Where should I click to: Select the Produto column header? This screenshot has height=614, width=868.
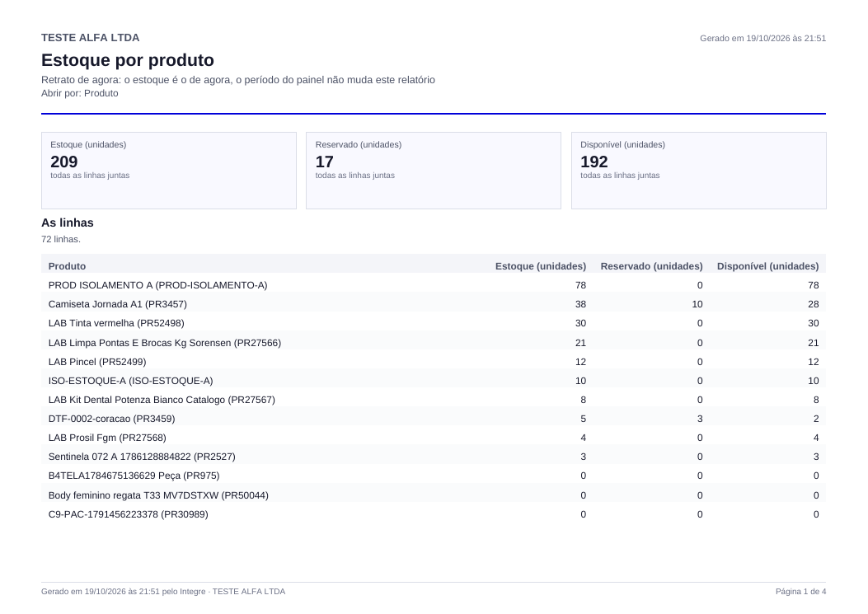tap(67, 266)
